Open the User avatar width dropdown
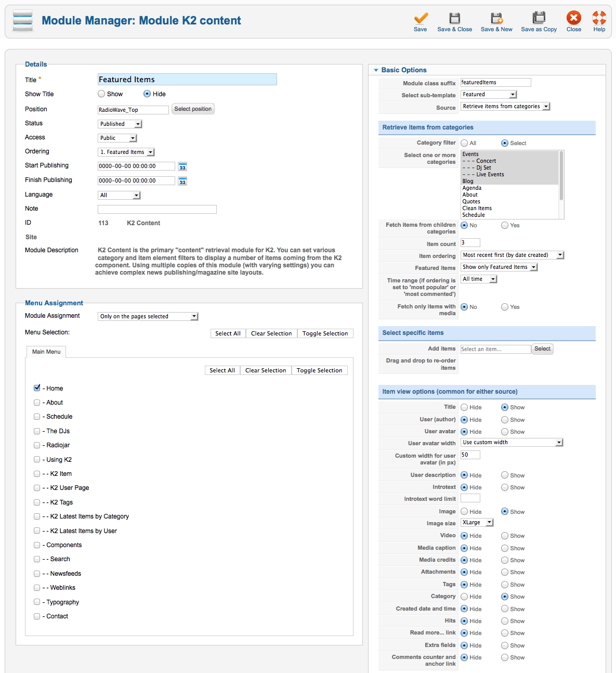The width and height of the screenshot is (616, 673). [512, 443]
